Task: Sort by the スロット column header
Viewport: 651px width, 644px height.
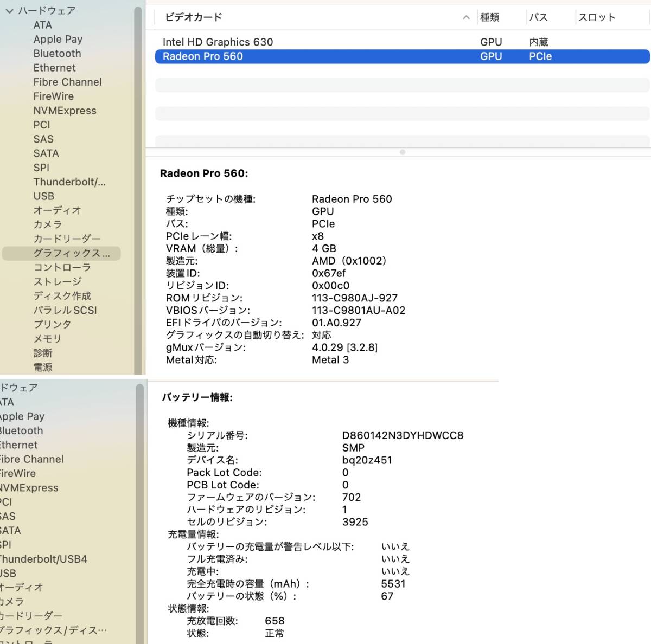Action: (x=597, y=17)
